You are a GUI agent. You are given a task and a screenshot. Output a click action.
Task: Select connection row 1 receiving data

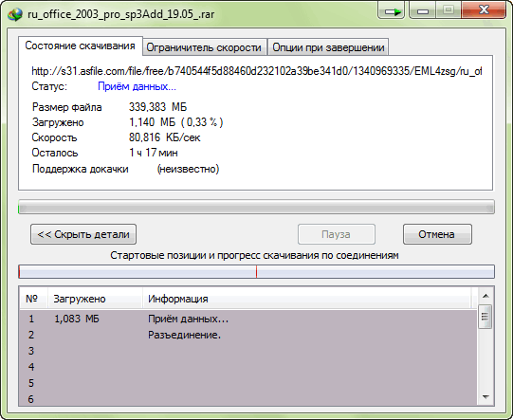[248, 319]
